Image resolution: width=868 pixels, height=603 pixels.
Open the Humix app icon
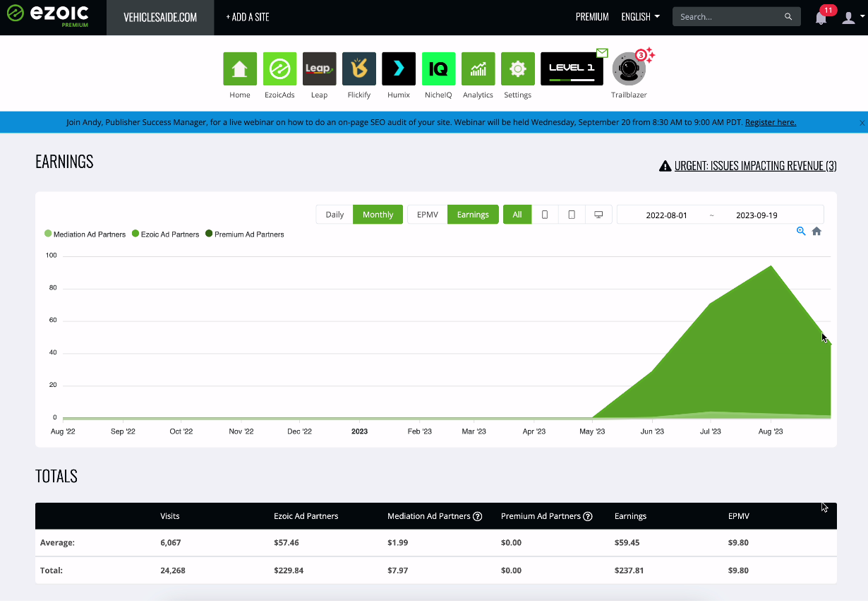click(399, 68)
